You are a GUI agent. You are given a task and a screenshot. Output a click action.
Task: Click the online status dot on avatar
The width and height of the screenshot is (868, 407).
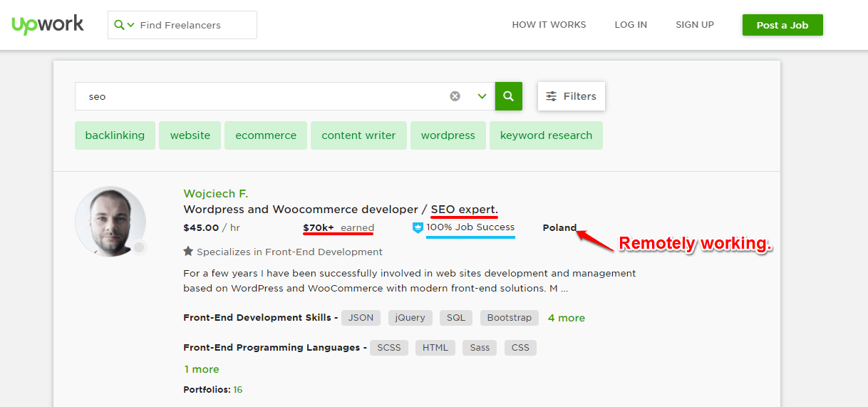tap(139, 247)
